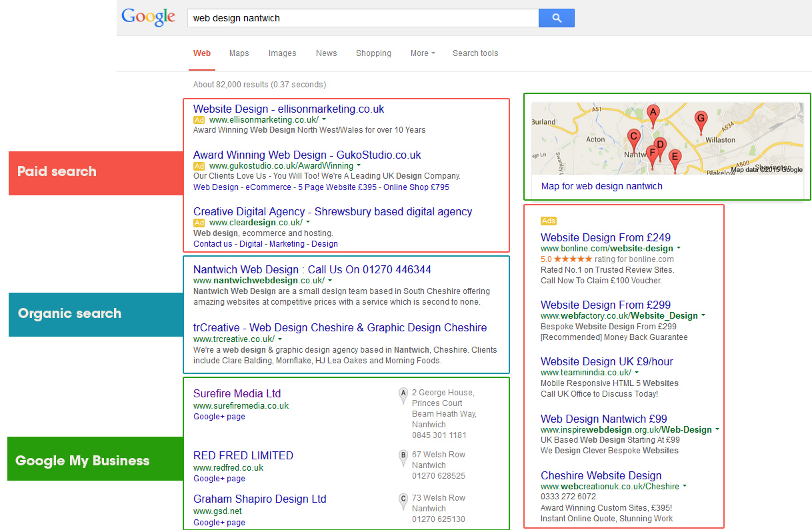Viewport: 812px width, 530px height.
Task: Open Search tools
Action: 475,53
